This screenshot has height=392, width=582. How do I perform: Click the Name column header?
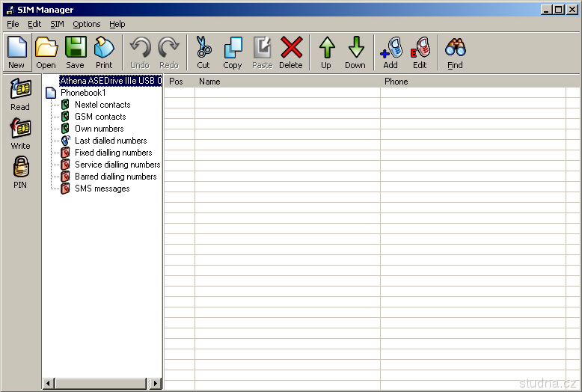click(x=287, y=82)
